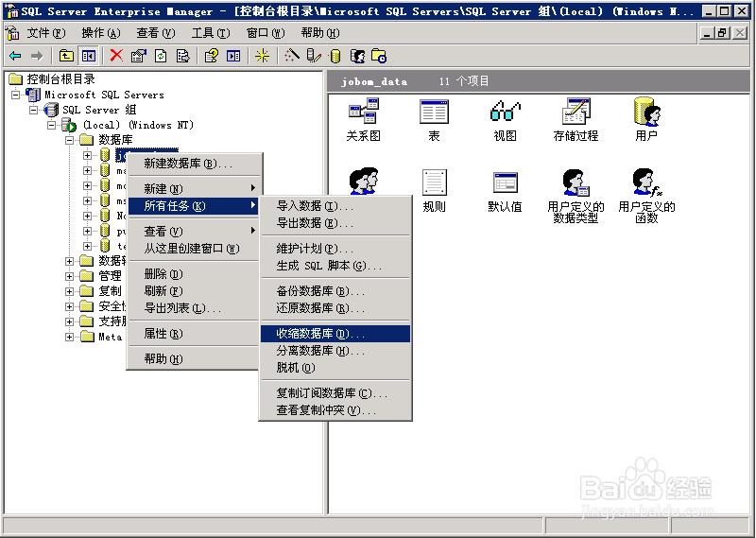The width and height of the screenshot is (756, 538).
Task: Open the 新建(N) submenu arrow entry
Action: click(x=194, y=188)
